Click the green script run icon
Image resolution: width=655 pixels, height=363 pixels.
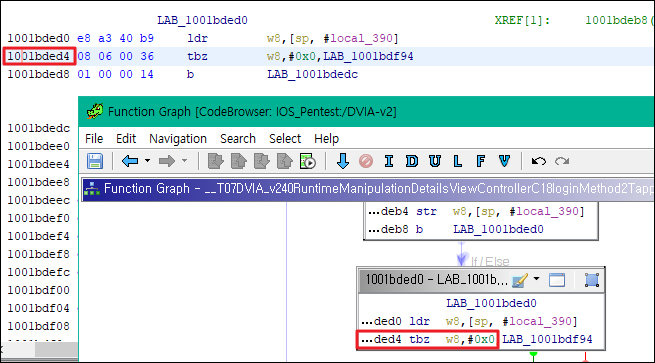click(308, 161)
